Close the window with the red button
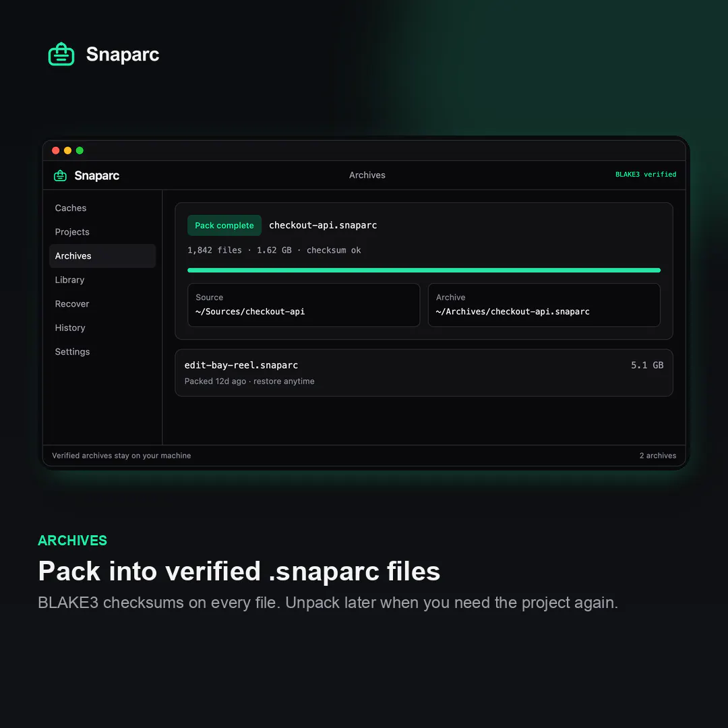Screen dimensions: 728x728 pos(56,150)
